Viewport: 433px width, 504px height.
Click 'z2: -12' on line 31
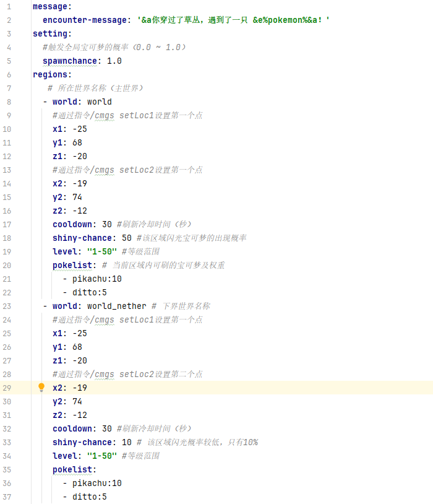70,415
